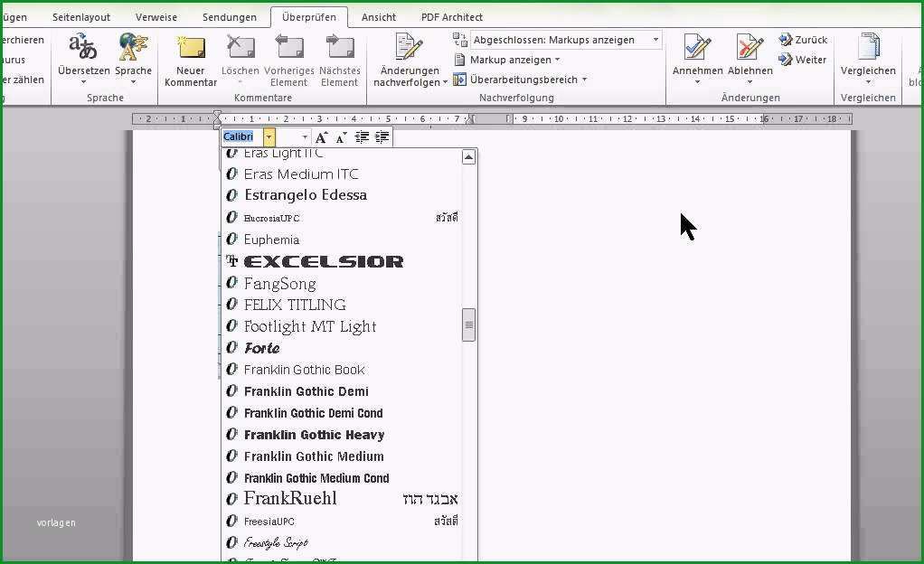This screenshot has width=924, height=564.
Task: Open the Calibri font name dropdown arrow
Action: [x=269, y=137]
